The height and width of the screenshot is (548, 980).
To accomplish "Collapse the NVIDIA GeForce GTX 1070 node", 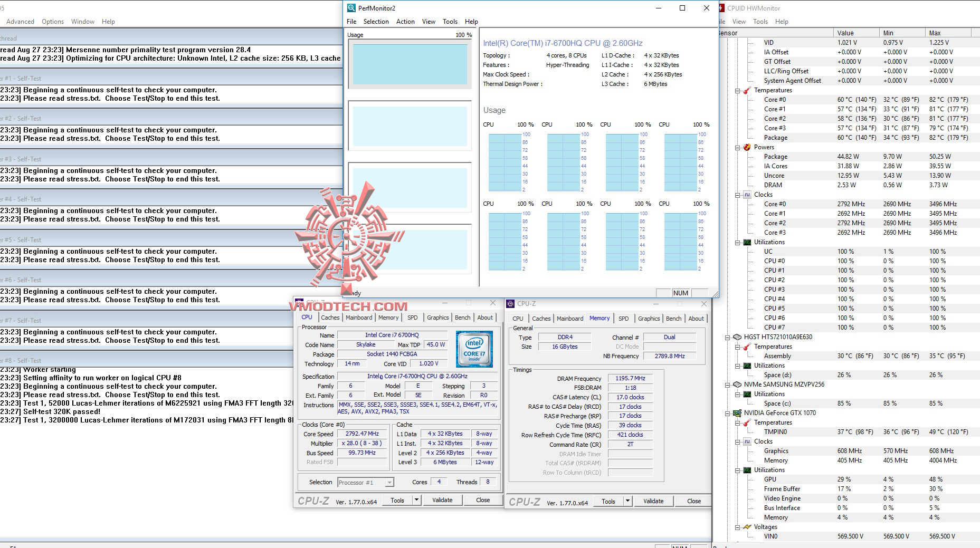I will tap(728, 414).
